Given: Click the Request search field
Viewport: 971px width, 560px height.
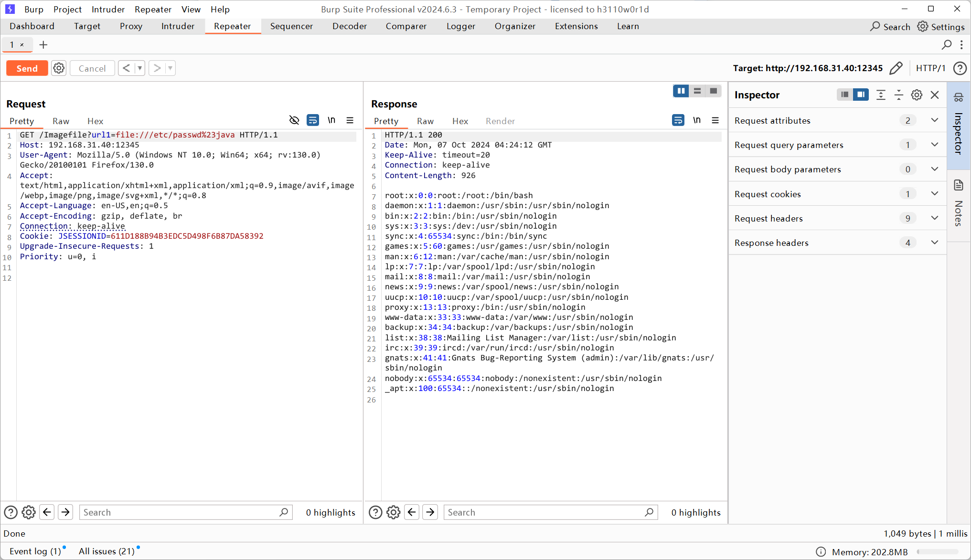Looking at the screenshot, I should click(x=186, y=512).
